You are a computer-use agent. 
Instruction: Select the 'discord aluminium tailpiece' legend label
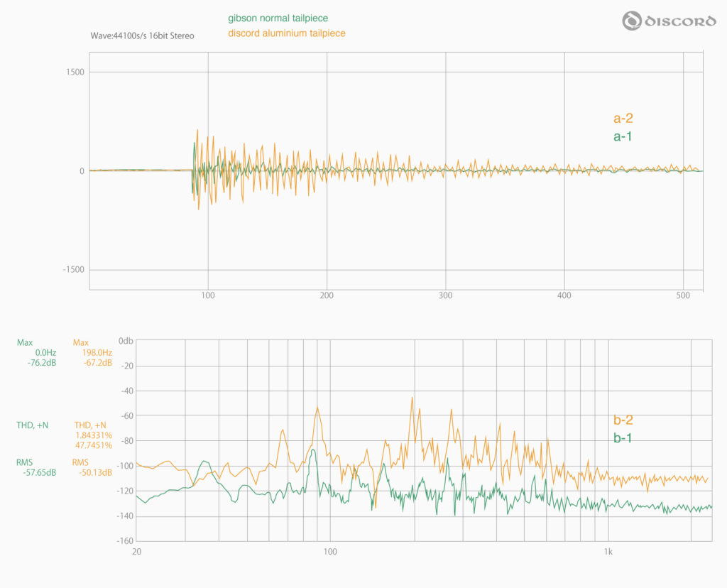tap(287, 33)
